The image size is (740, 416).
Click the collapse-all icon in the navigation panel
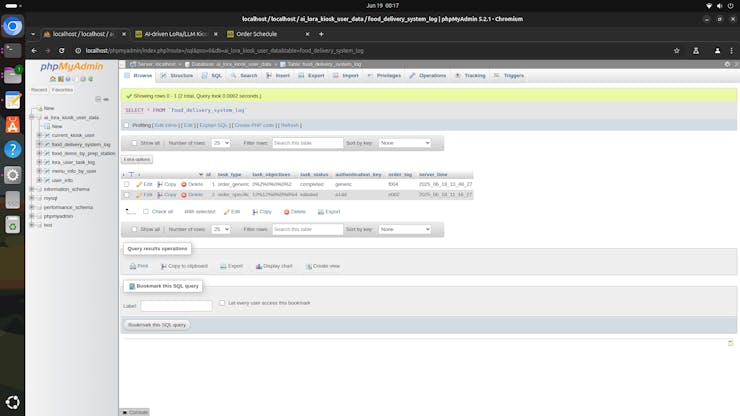tap(98, 99)
